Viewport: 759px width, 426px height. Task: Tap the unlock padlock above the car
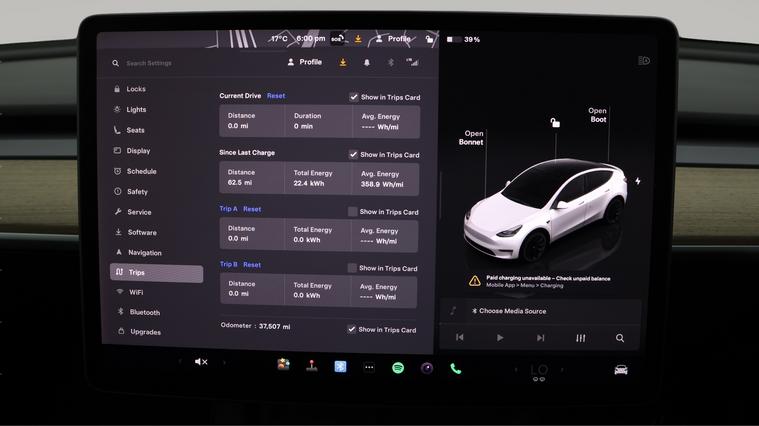coord(555,122)
